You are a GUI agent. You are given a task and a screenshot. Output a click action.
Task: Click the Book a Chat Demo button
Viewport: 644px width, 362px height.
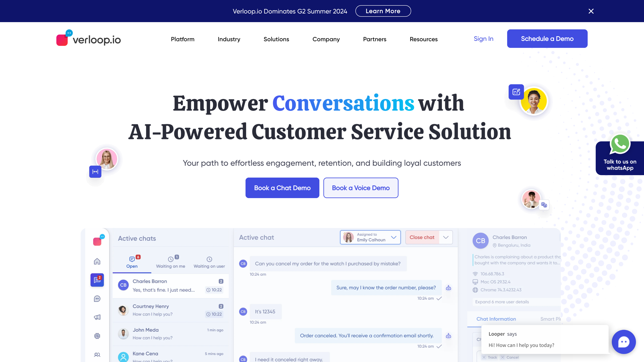point(282,187)
